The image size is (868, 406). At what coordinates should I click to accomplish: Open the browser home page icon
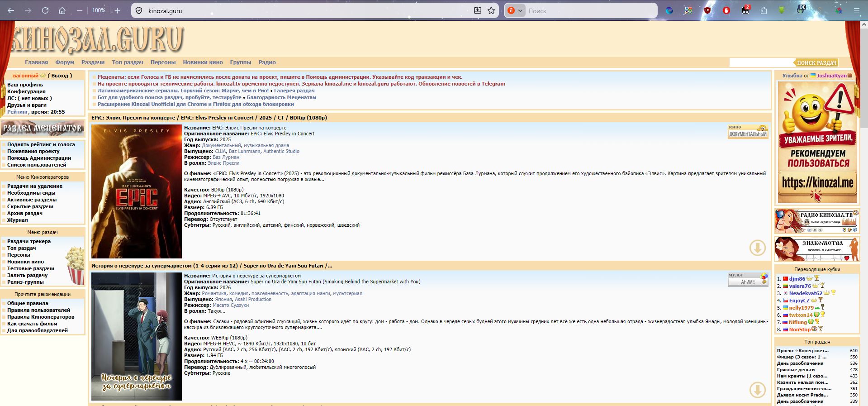tap(62, 10)
